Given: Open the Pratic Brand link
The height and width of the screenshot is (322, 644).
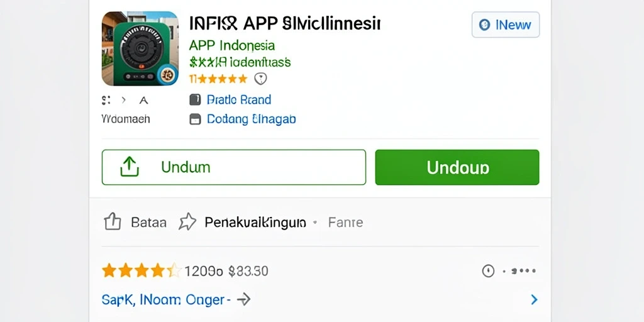Looking at the screenshot, I should click(x=238, y=100).
